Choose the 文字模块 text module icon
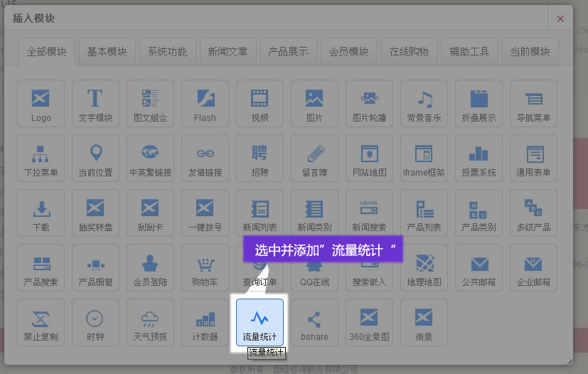Viewport: 588px width, 374px height. [96, 103]
